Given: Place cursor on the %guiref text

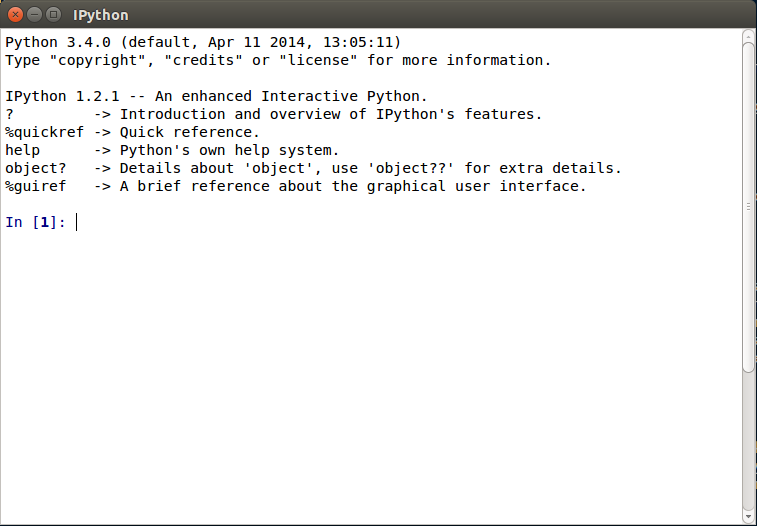Looking at the screenshot, I should tap(35, 186).
